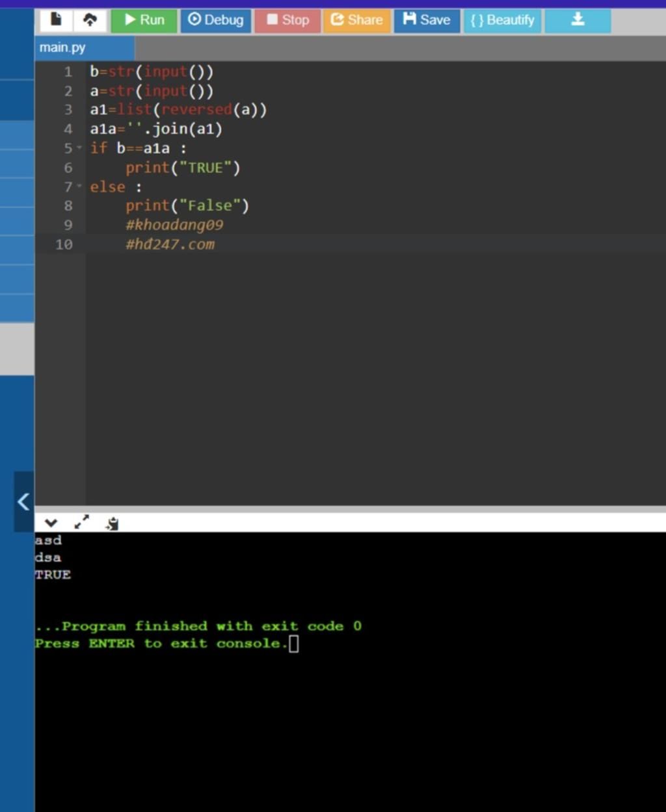666x812 pixels.
Task: Click the New File icon
Action: pyautogui.click(x=56, y=20)
